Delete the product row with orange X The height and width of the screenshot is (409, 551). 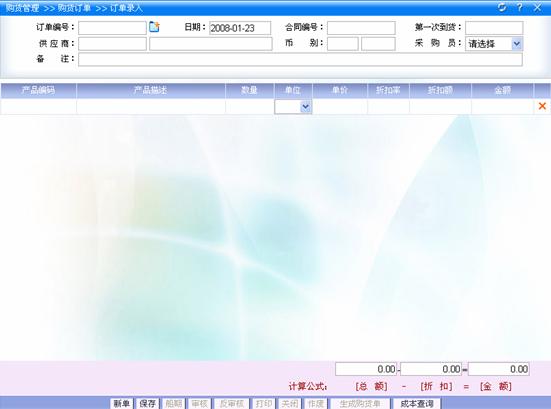542,106
